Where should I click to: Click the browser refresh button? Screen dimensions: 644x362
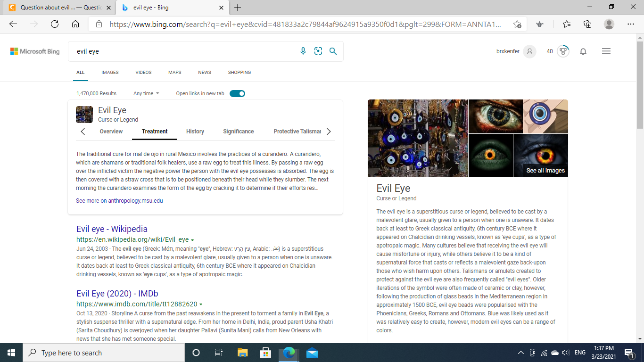pos(54,24)
